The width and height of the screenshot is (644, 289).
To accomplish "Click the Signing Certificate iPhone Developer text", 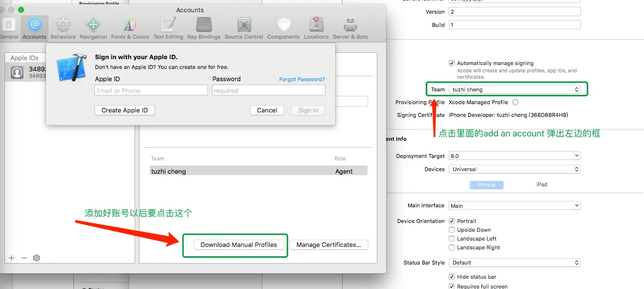I will 508,115.
